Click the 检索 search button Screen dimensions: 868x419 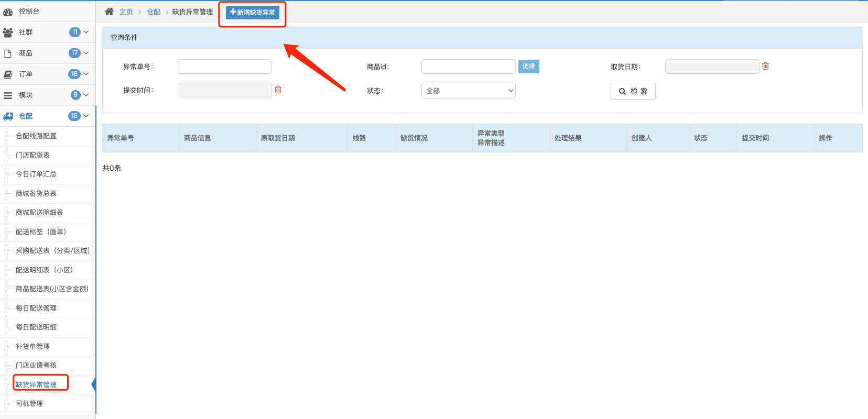tap(633, 91)
